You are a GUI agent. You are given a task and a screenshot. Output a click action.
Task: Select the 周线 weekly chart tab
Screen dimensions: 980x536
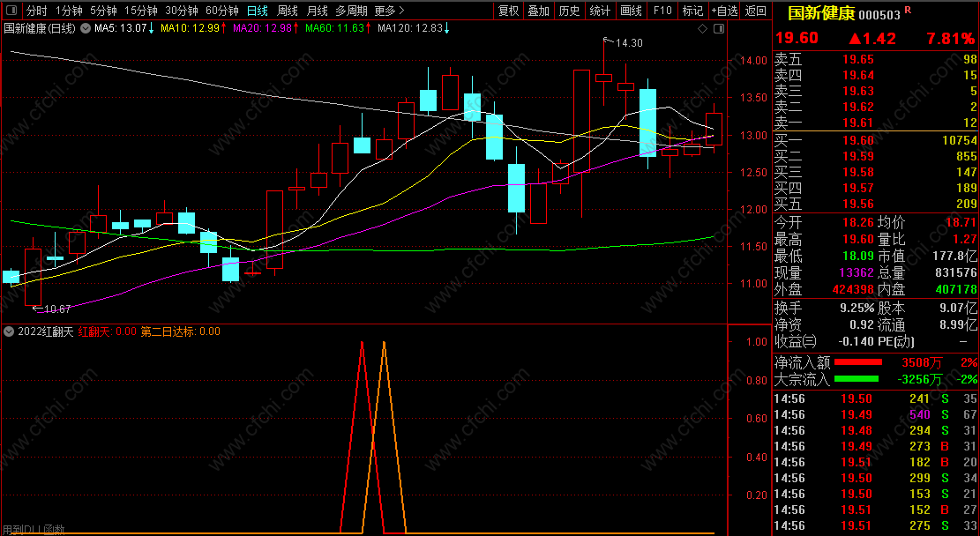[288, 11]
